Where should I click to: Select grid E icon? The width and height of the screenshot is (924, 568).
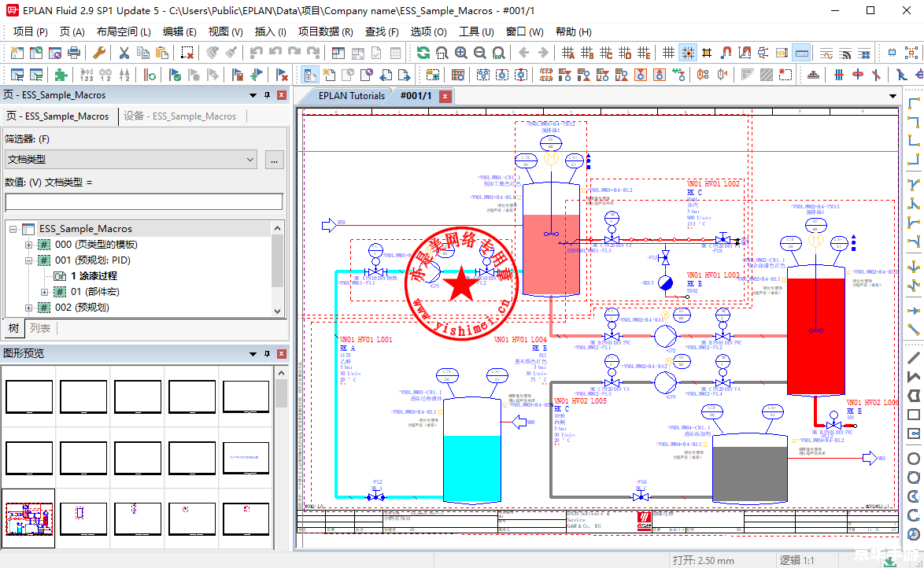644,53
